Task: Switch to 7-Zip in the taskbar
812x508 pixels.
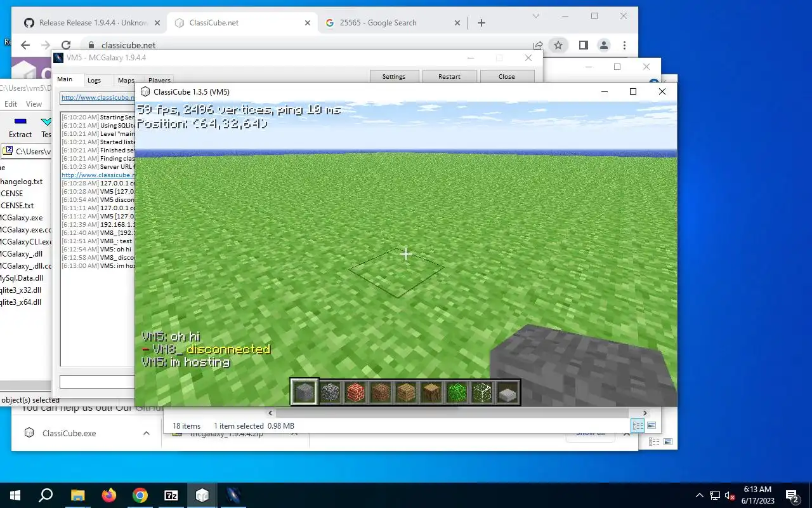Action: point(171,495)
